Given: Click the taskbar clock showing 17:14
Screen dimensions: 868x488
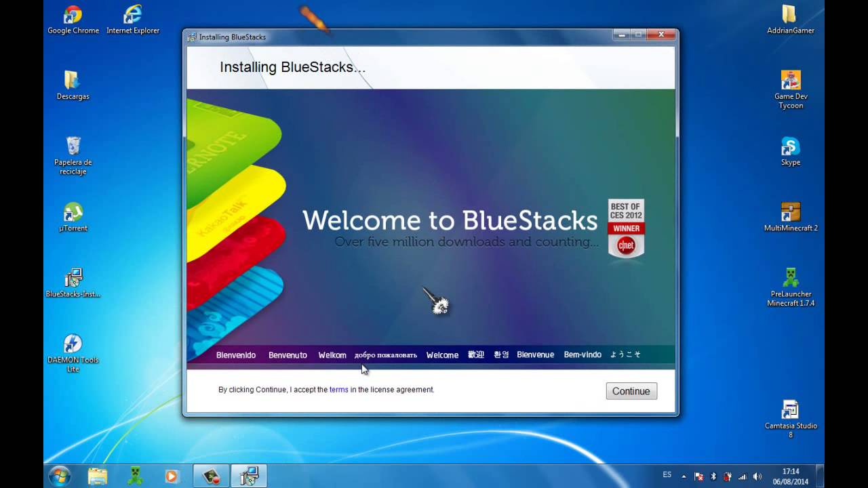Looking at the screenshot, I should (791, 476).
